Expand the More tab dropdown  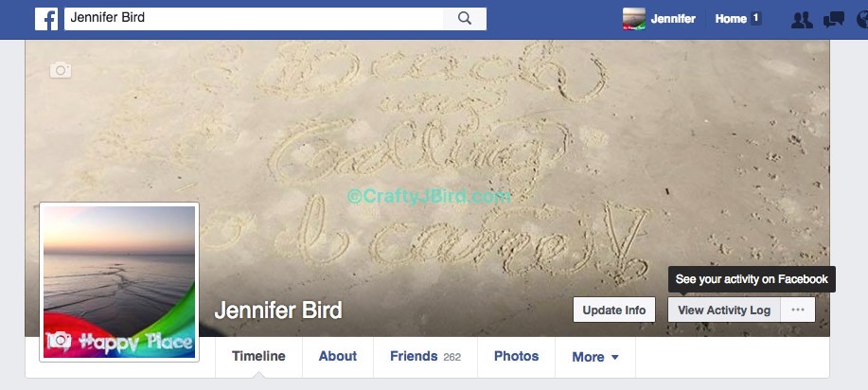[x=595, y=357]
